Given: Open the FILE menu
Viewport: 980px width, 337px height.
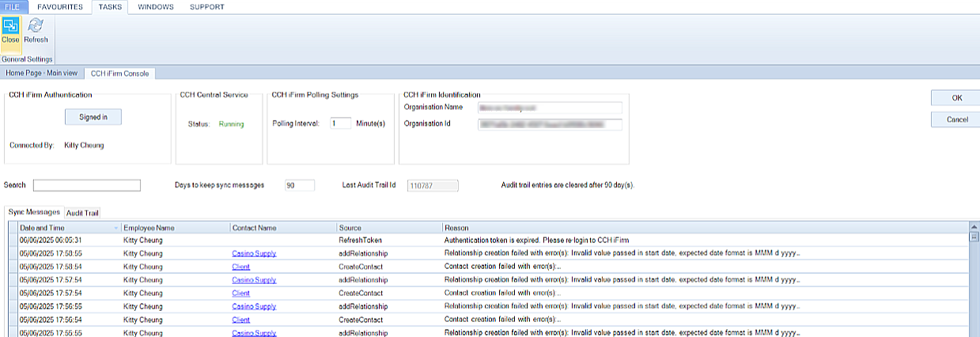Looking at the screenshot, I should 12,6.
